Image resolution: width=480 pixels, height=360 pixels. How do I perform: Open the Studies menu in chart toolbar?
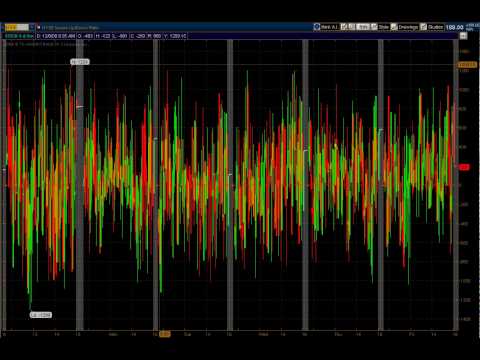pyautogui.click(x=436, y=27)
